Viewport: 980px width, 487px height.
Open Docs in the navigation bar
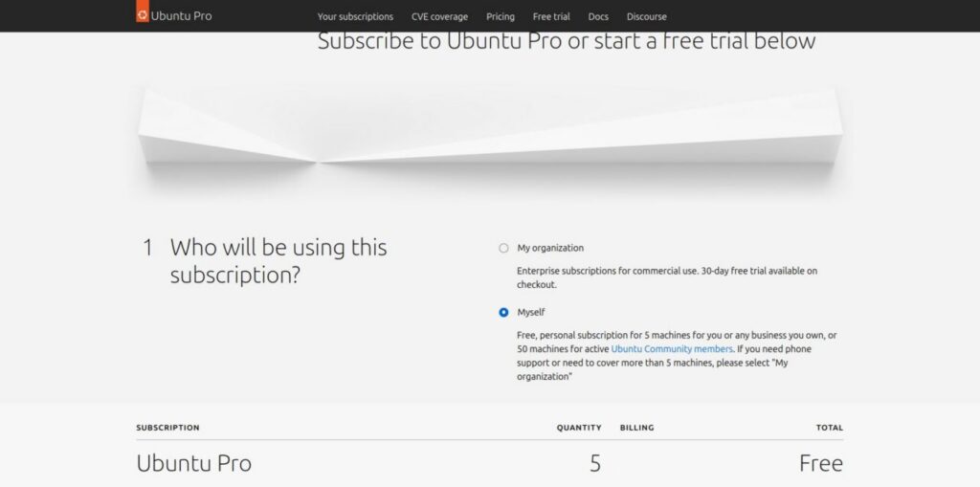tap(598, 17)
